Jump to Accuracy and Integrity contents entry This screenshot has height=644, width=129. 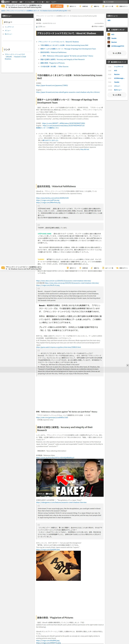point(63,59)
